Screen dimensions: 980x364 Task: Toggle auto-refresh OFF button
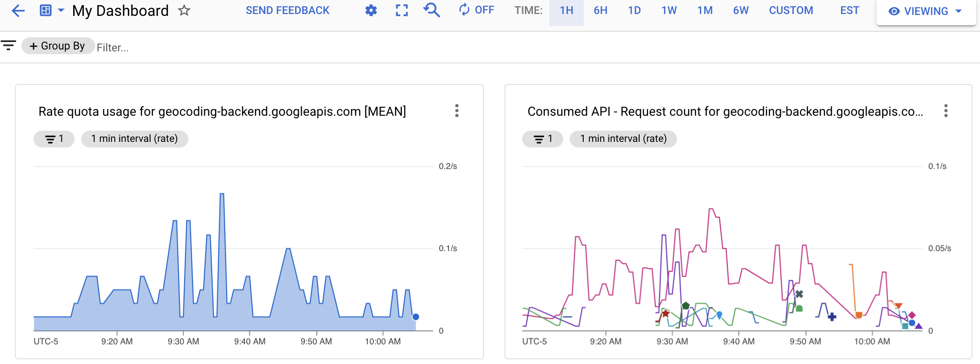click(476, 10)
